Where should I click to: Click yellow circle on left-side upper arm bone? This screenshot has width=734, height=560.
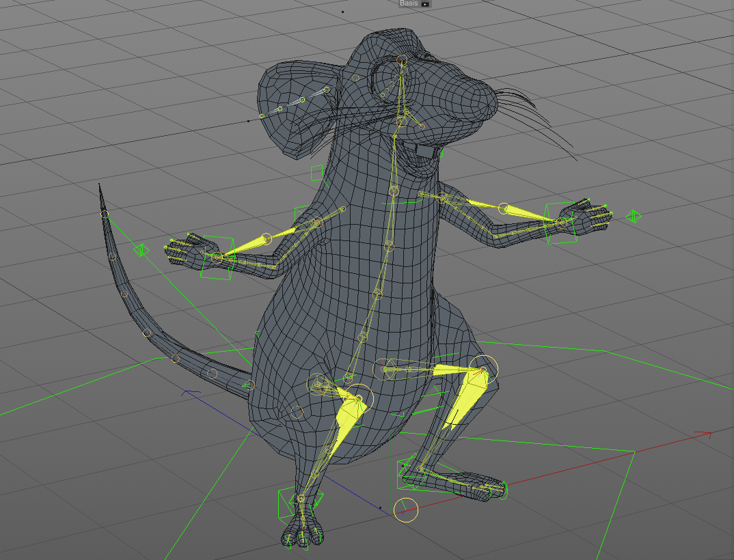pos(266,238)
